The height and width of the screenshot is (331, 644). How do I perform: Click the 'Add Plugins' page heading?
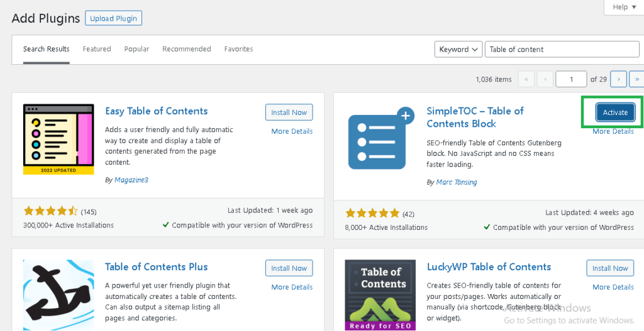pyautogui.click(x=45, y=18)
